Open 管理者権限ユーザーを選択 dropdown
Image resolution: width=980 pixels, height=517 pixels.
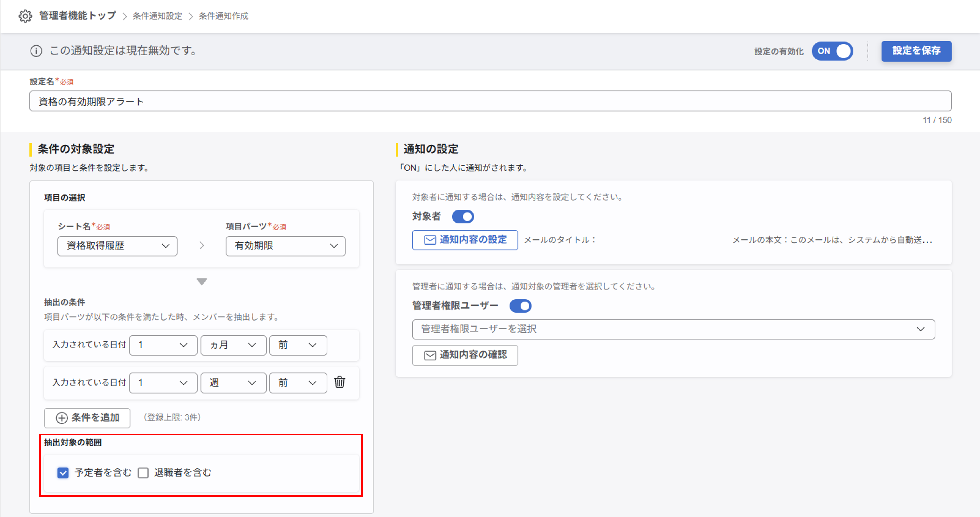pyautogui.click(x=673, y=329)
